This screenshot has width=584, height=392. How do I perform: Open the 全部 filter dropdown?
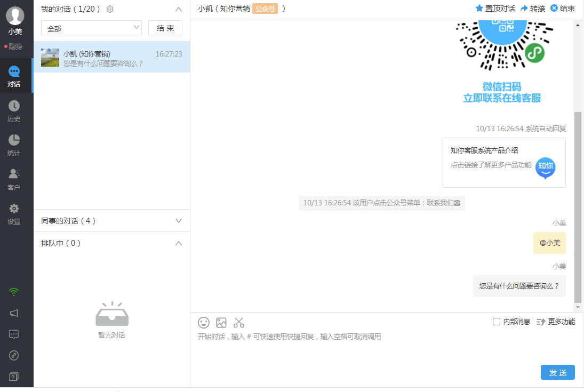[x=91, y=28]
